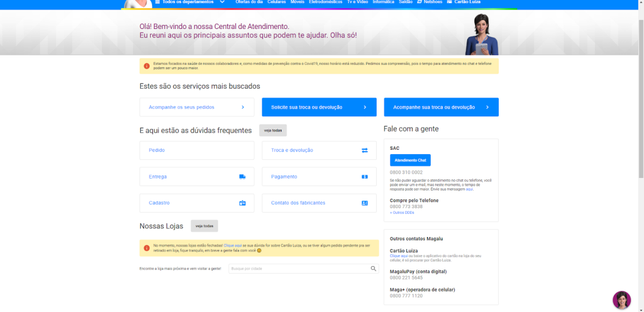Image resolution: width=644 pixels, height=312 pixels.
Task: Click chevron on Acompanhe os seus pedidos
Action: pyautogui.click(x=243, y=107)
